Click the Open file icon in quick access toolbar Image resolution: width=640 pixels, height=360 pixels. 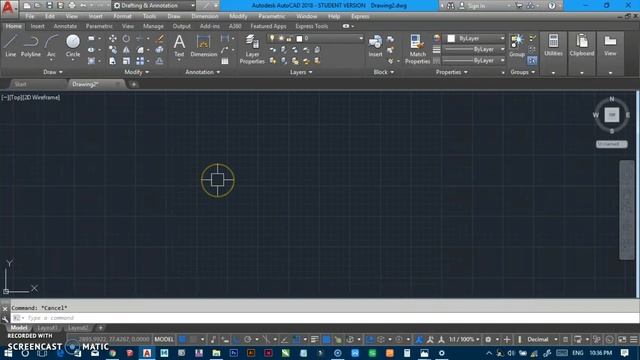[38, 6]
